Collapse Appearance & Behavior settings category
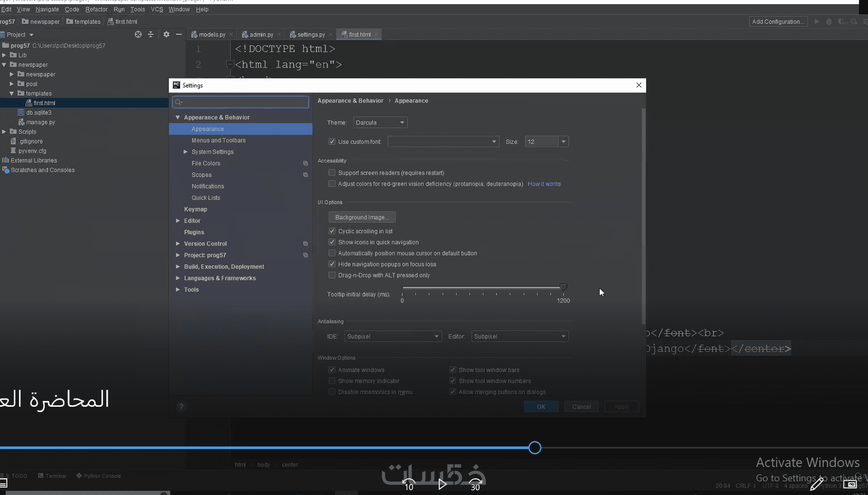Image resolution: width=868 pixels, height=495 pixels. (178, 117)
